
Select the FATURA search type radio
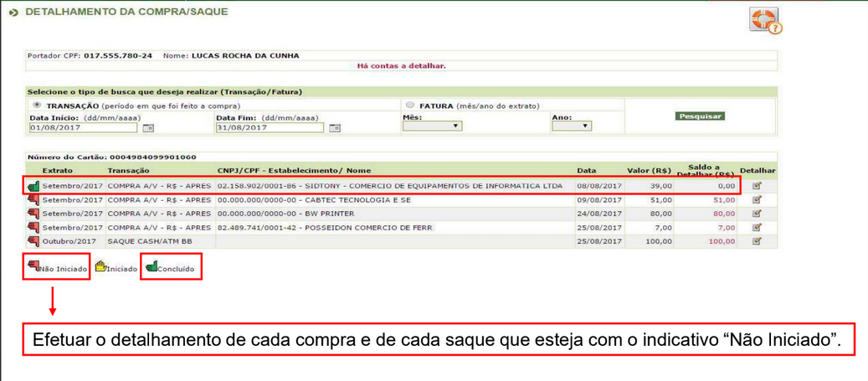click(x=411, y=105)
